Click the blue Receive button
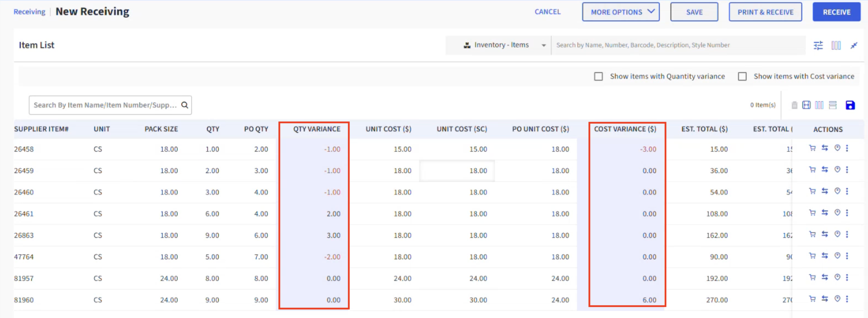Image resolution: width=868 pixels, height=318 pixels. click(x=837, y=12)
